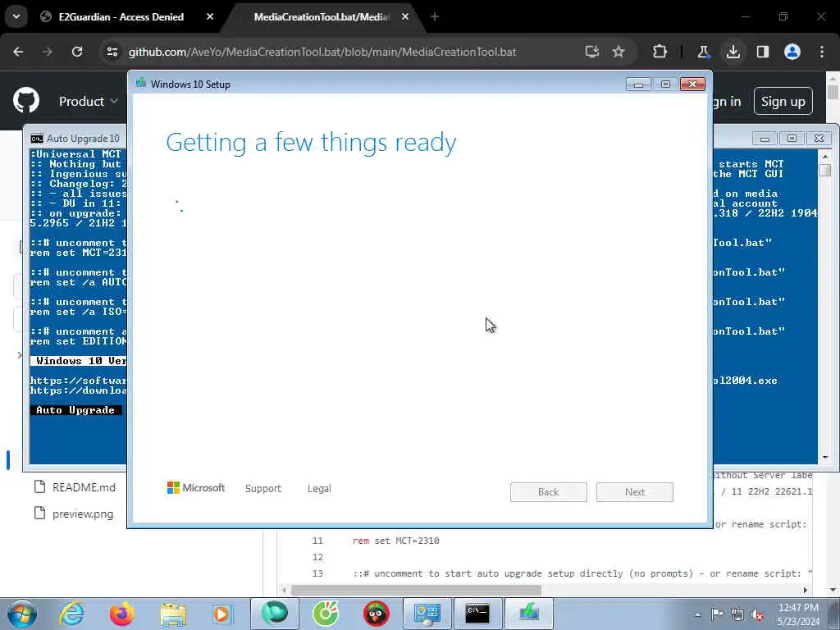Open Legal link in Windows 10 Setup
Viewport: 840px width, 630px height.
tap(319, 489)
